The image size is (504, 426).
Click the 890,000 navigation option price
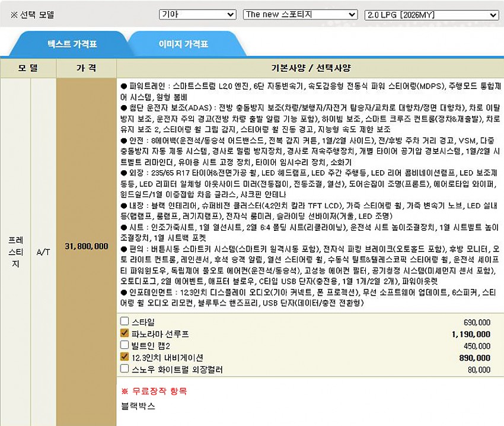click(475, 358)
